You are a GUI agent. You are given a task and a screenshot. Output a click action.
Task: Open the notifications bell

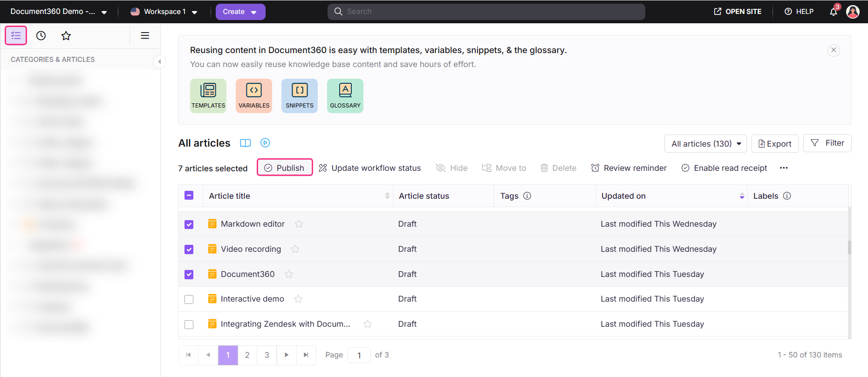834,11
